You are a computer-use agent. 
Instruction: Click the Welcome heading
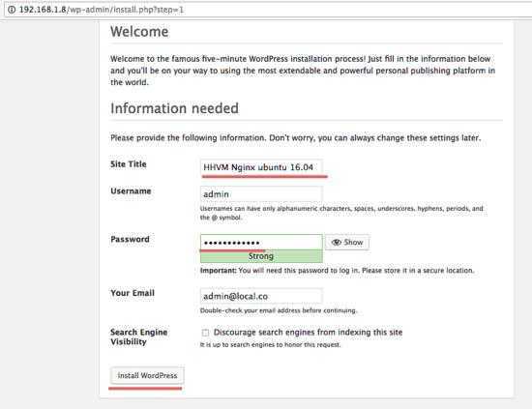(139, 32)
